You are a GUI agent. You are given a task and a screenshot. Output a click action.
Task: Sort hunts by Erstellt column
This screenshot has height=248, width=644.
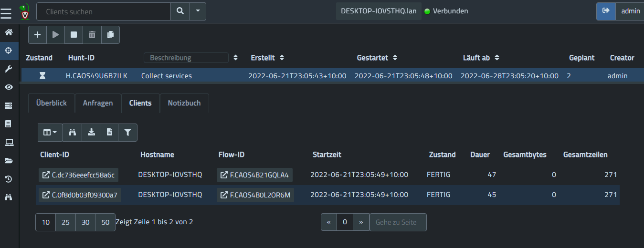coord(282,58)
